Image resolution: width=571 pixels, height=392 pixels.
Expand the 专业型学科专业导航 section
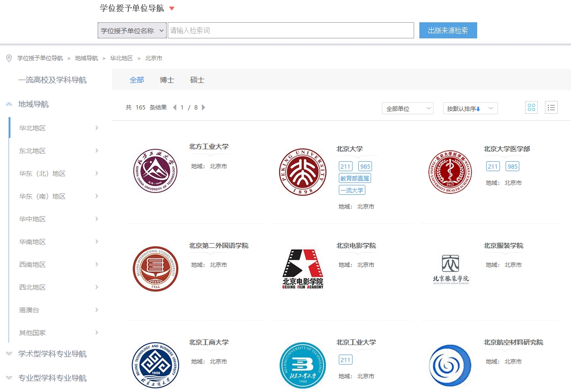click(9, 378)
